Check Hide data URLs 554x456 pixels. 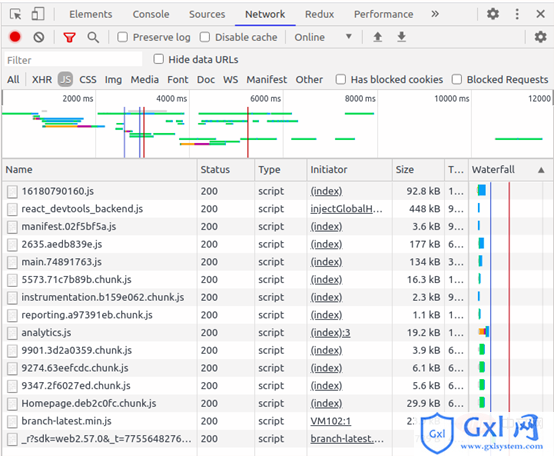pos(158,59)
